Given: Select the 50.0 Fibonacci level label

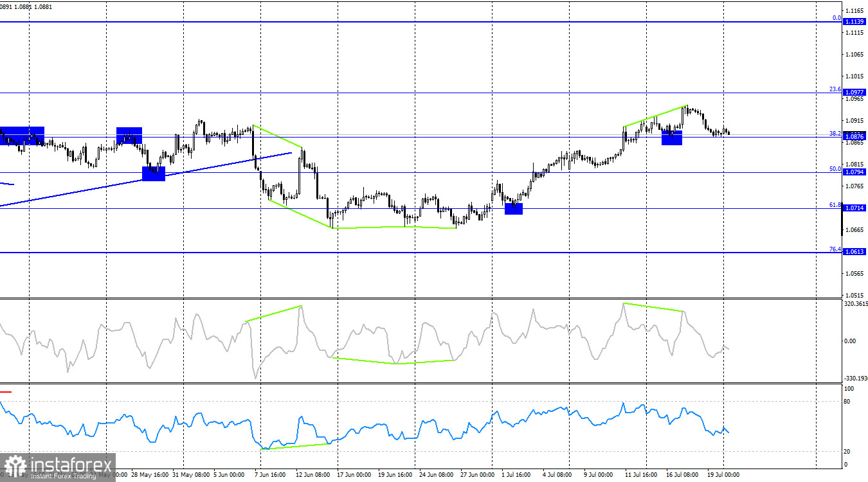Looking at the screenshot, I should 836,169.
